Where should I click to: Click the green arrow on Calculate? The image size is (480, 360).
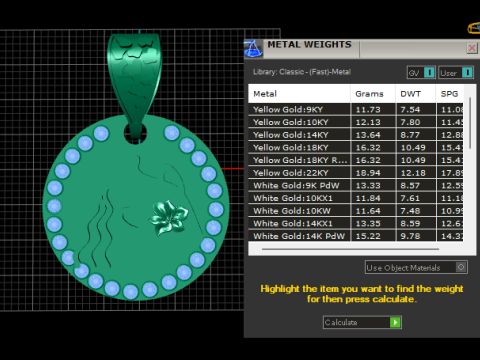click(x=395, y=322)
